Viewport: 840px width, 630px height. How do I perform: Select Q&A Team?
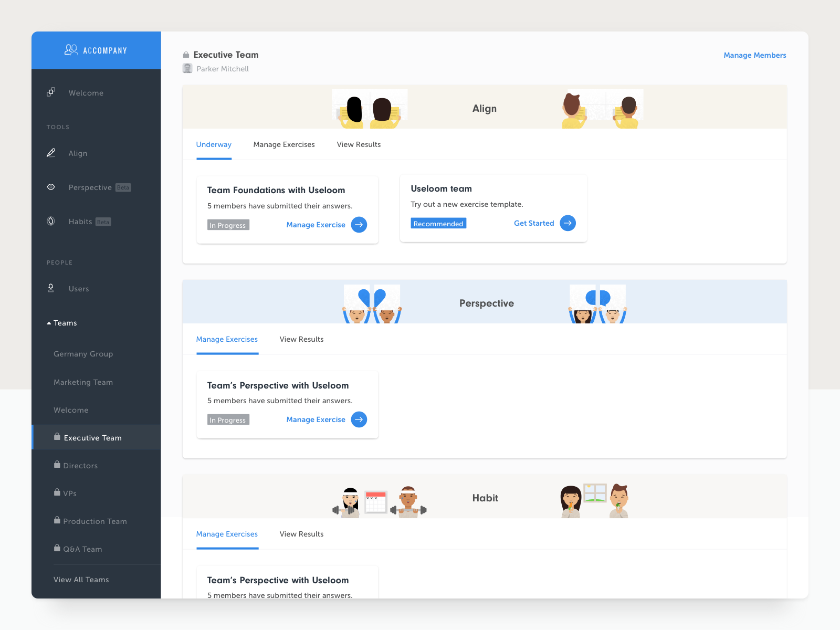82,549
